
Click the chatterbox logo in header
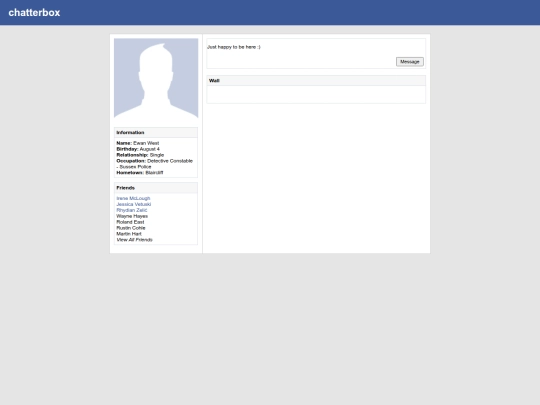34,12
